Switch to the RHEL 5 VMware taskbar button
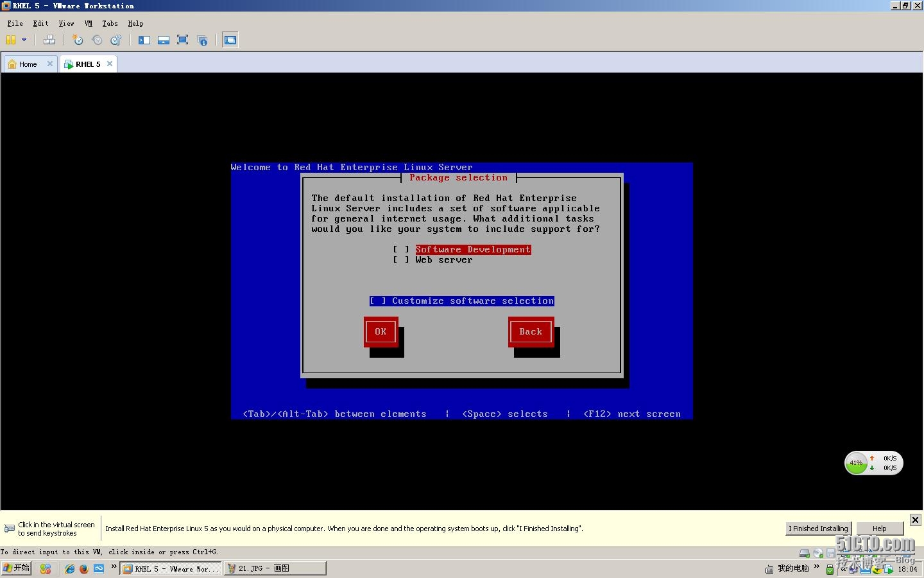This screenshot has height=578, width=924. (x=170, y=568)
